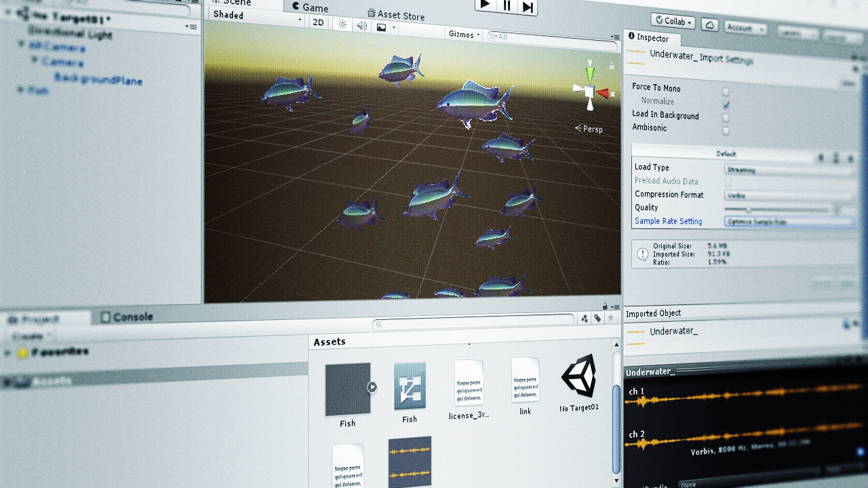Screen dimensions: 868x488
Task: Switch to the Game tab
Action: (309, 7)
